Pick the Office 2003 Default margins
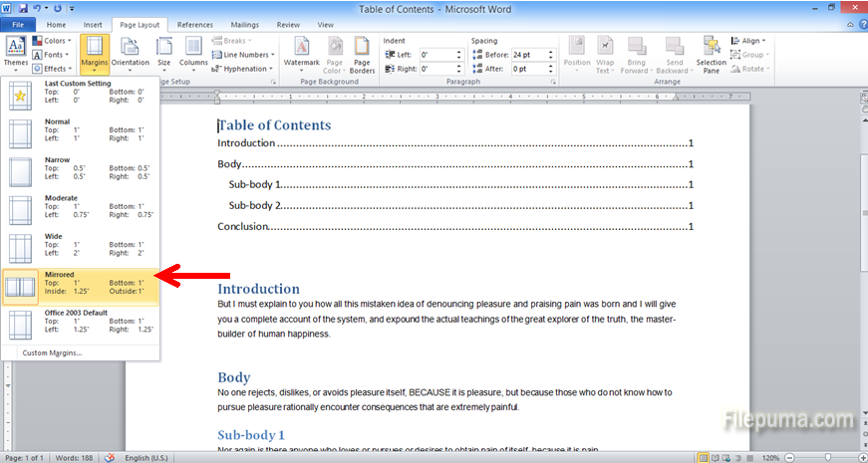 pyautogui.click(x=80, y=323)
